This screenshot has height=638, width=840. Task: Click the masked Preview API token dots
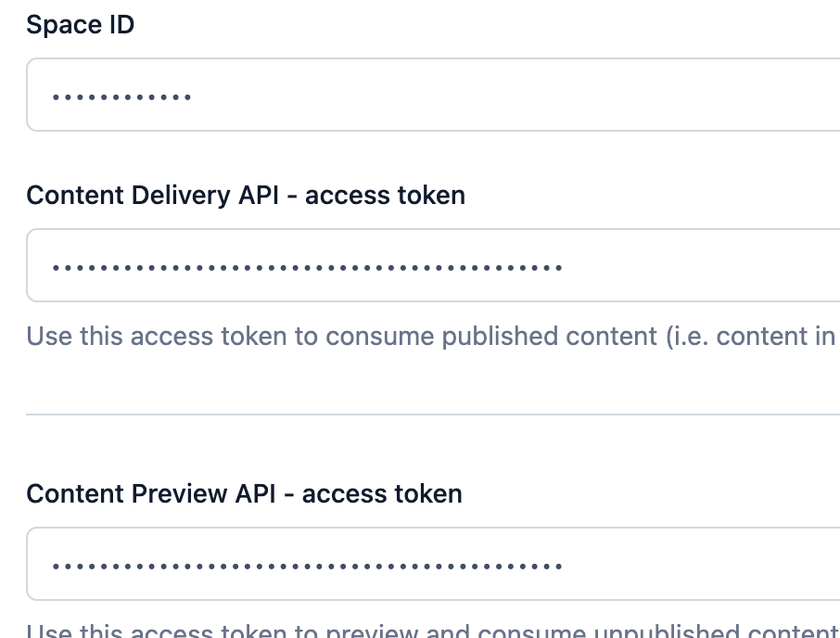pyautogui.click(x=307, y=566)
